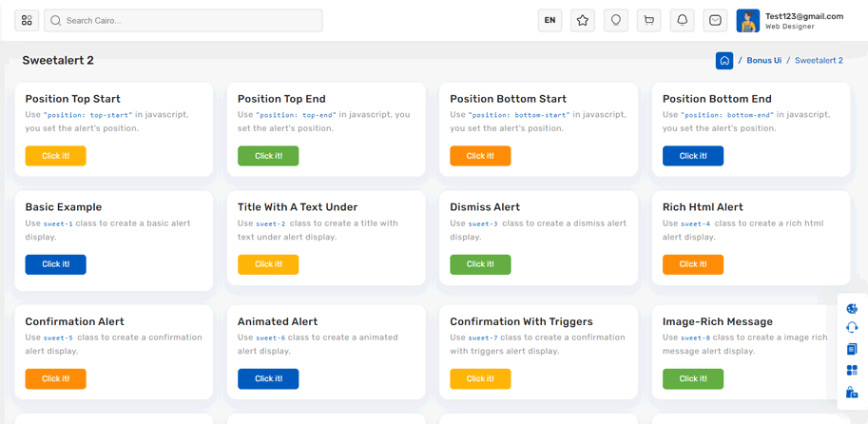The width and height of the screenshot is (868, 424).
Task: Open Test123@gmail.com profile menu
Action: pyautogui.click(x=804, y=16)
